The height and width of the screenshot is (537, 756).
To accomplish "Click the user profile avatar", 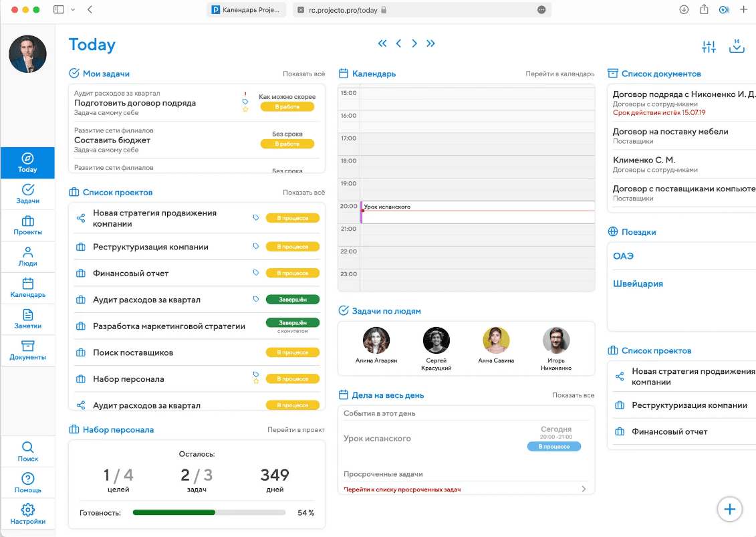I will tap(27, 54).
